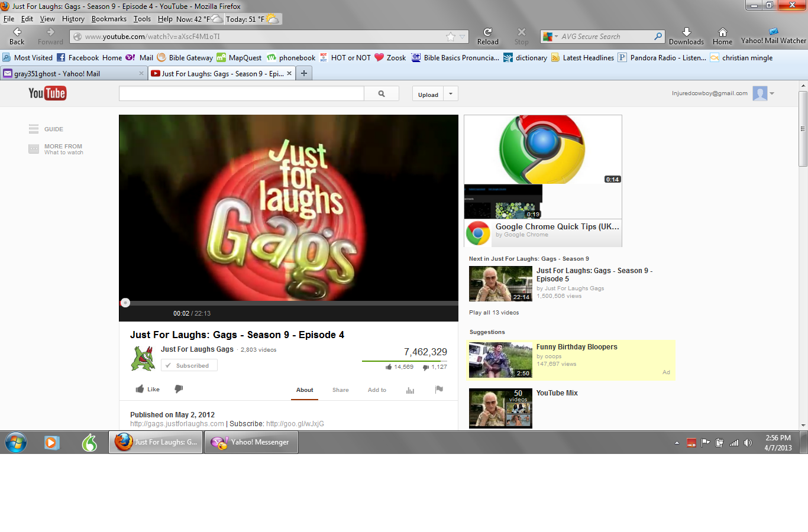Open a new tab with plus
The height and width of the screenshot is (532, 808).
tap(303, 73)
